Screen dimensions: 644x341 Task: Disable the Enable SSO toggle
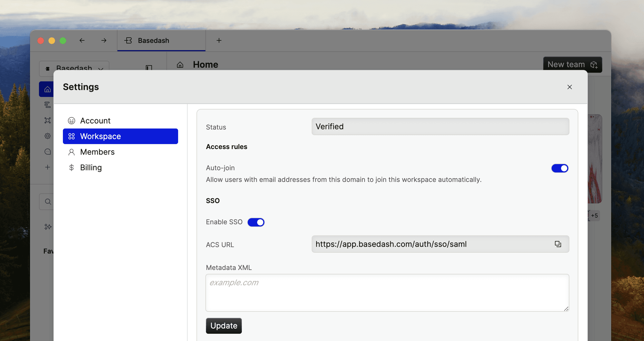coord(256,222)
